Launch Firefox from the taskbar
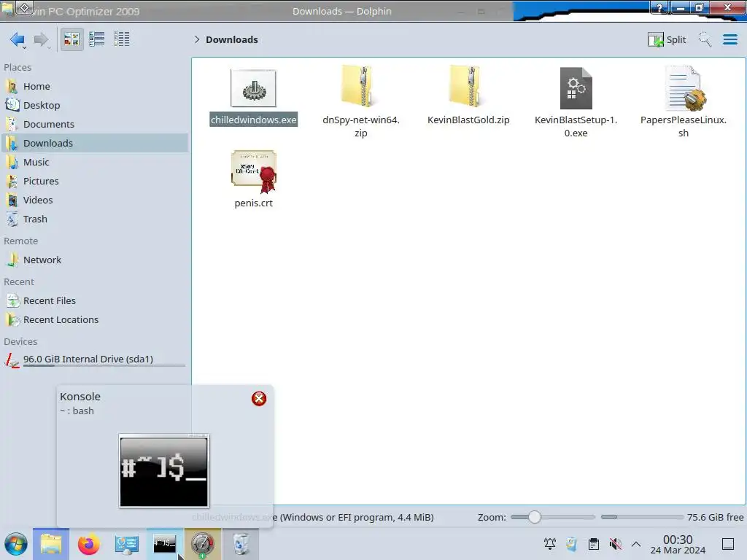747x560 pixels. pos(88,544)
